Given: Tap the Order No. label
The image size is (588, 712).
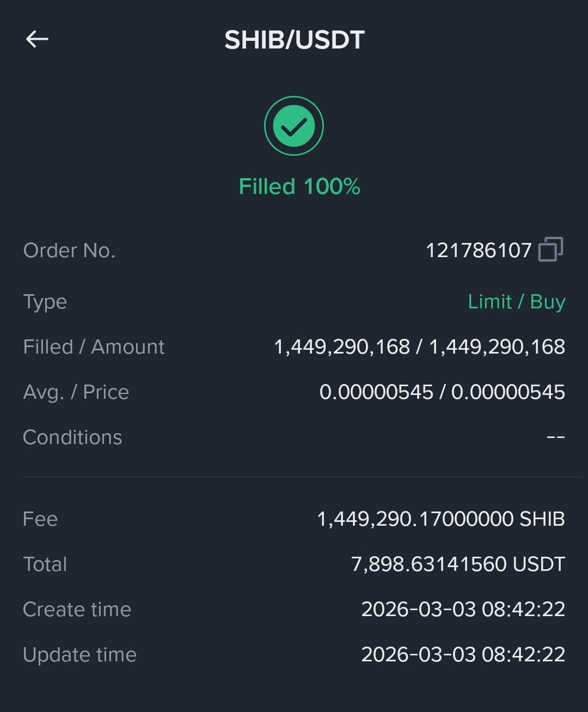Looking at the screenshot, I should (x=69, y=251).
